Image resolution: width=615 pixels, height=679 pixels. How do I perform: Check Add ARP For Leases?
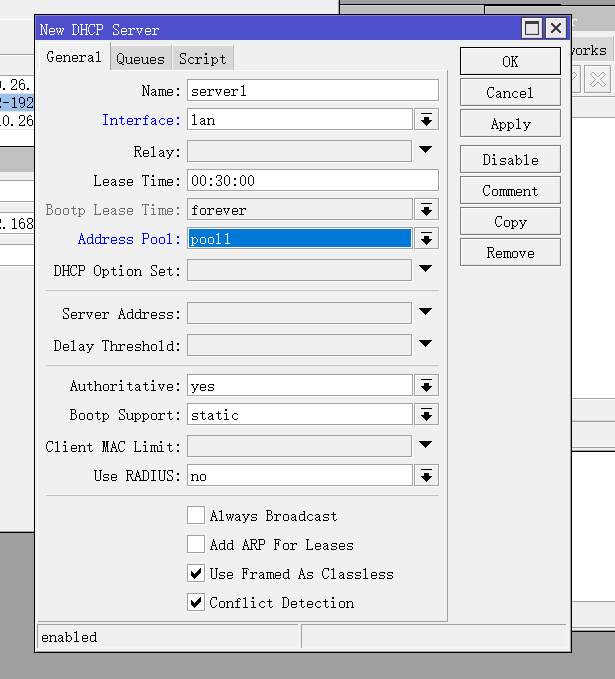click(x=196, y=545)
